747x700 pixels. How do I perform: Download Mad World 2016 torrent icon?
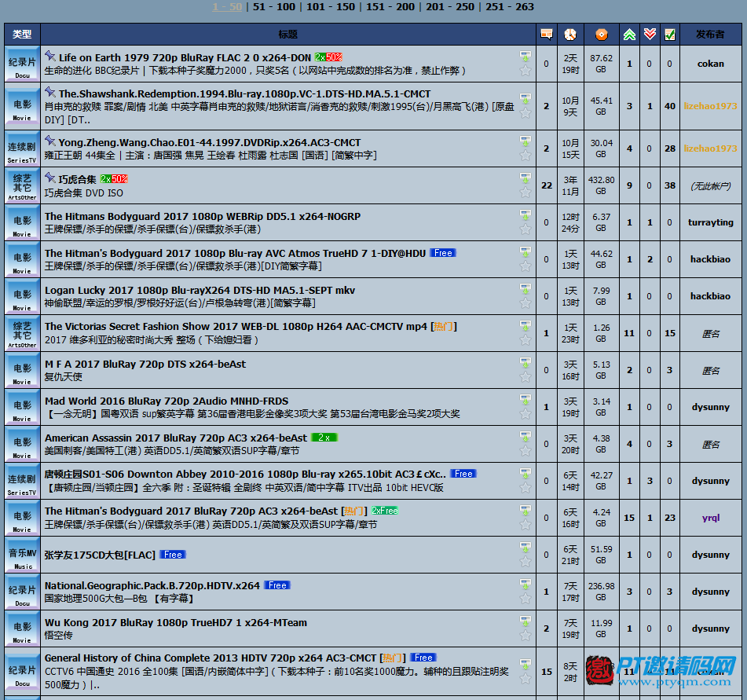pos(525,400)
